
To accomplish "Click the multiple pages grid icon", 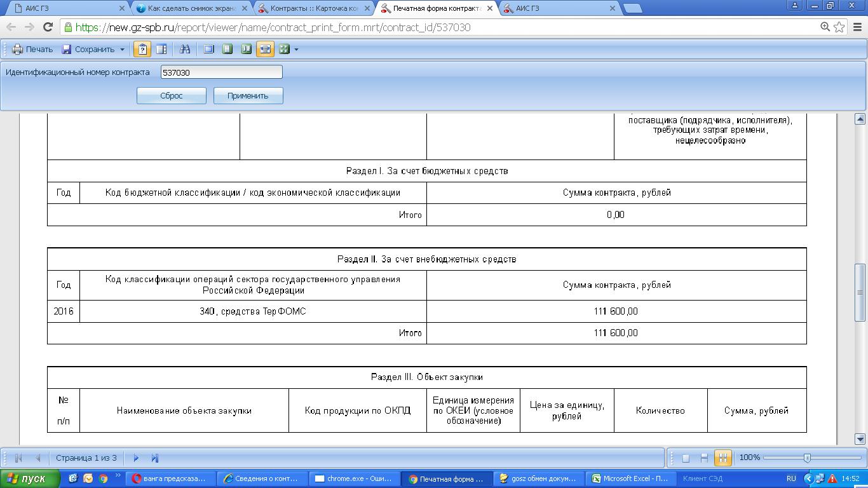I will (x=284, y=49).
